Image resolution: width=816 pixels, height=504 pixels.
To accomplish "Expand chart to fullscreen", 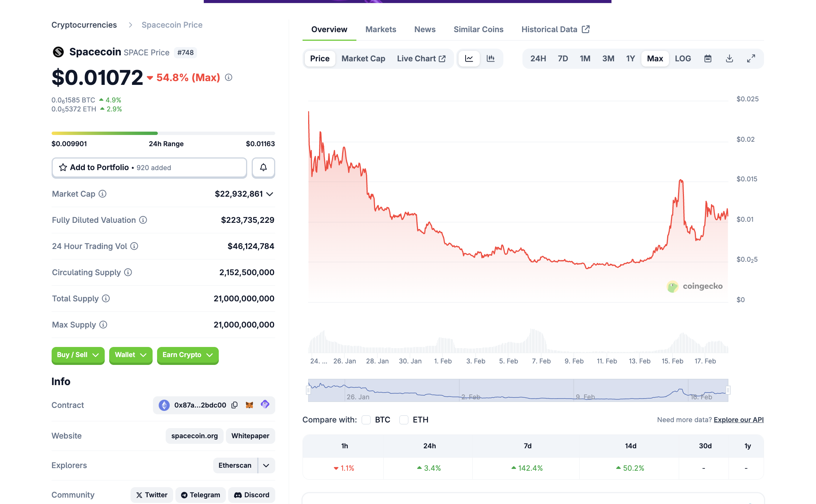I will pyautogui.click(x=751, y=58).
